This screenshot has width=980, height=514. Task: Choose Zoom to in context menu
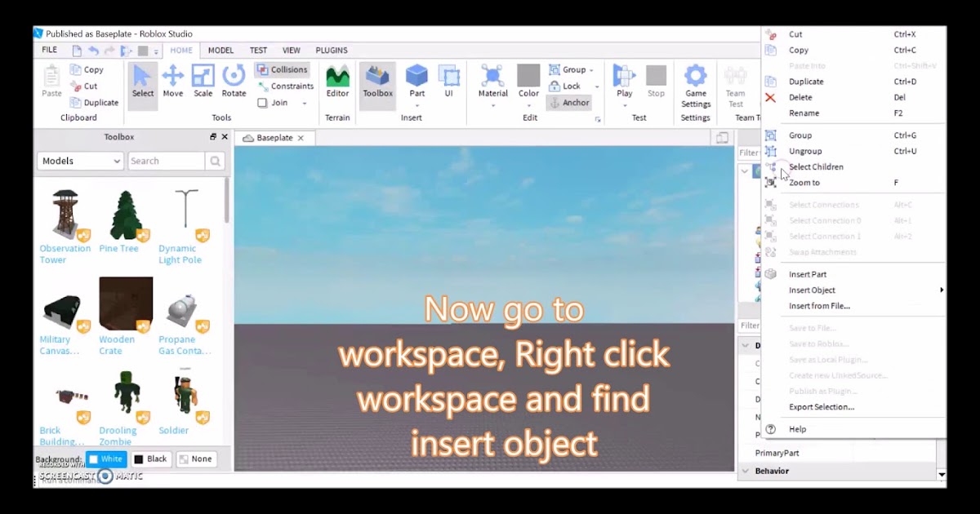click(853, 183)
